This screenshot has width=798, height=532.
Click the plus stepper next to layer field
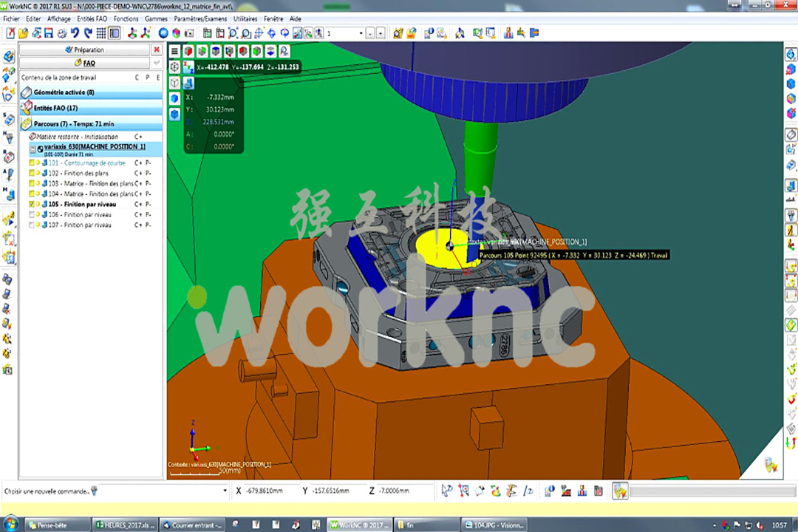[381, 33]
